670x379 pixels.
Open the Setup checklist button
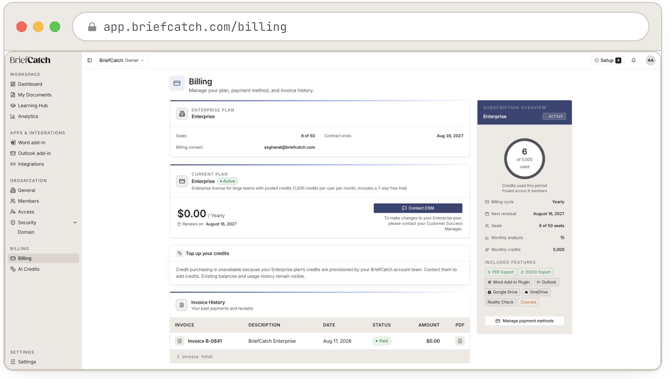click(x=608, y=60)
